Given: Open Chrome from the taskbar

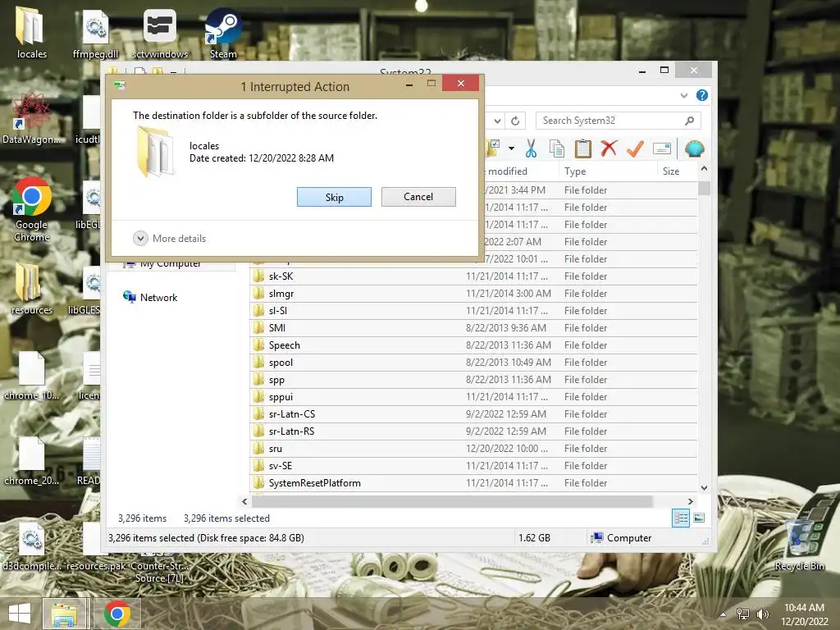Looking at the screenshot, I should [116, 614].
